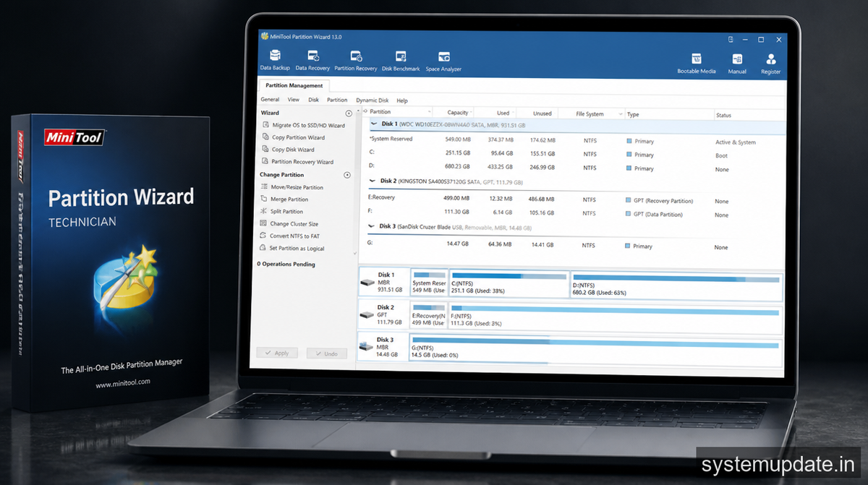Click the Set Partition as Logical icon
Screen dimensions: 868x485
coord(264,248)
